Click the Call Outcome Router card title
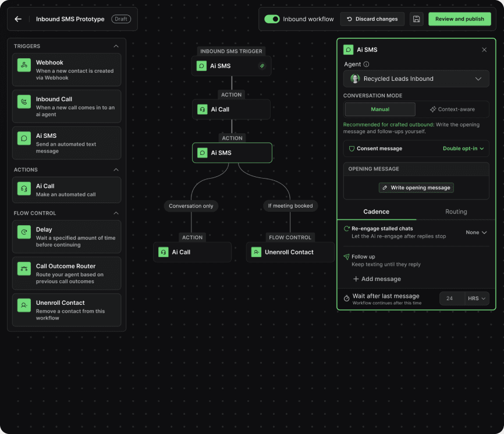Image resolution: width=504 pixels, height=434 pixels. [66, 266]
